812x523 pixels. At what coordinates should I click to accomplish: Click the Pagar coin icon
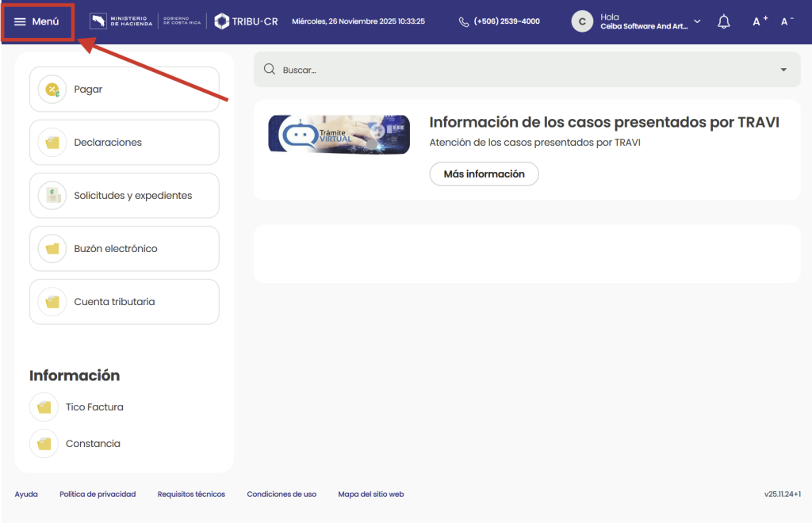click(52, 90)
